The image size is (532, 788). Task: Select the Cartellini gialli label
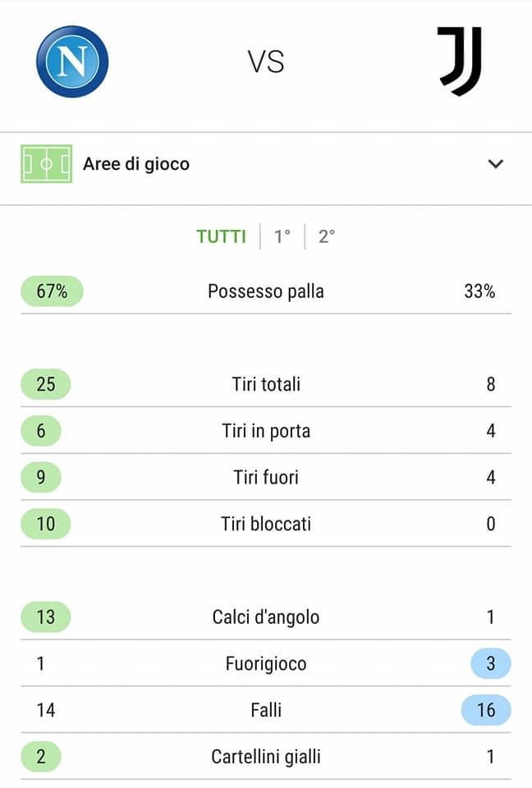click(266, 757)
